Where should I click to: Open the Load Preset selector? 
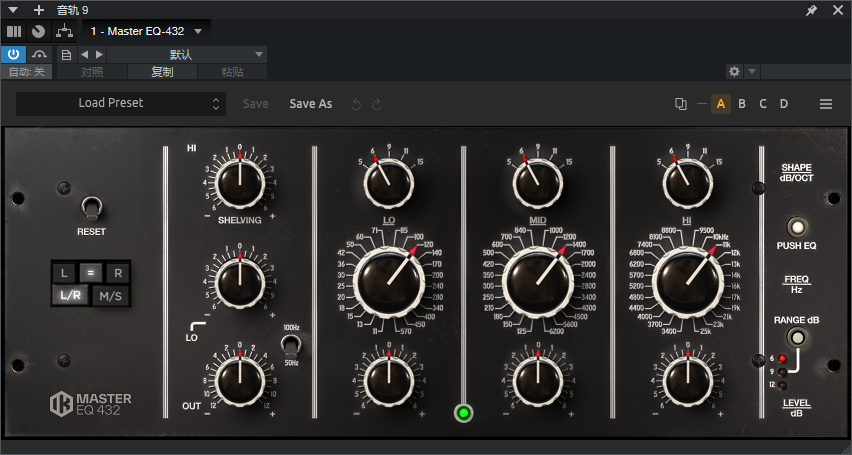point(121,103)
